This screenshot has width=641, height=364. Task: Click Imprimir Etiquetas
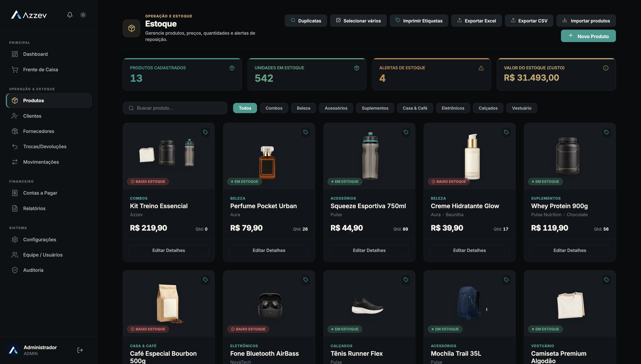click(419, 21)
